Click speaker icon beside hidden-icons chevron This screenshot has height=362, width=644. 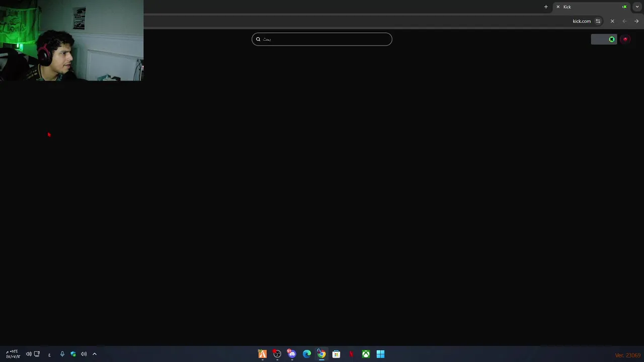(x=84, y=354)
